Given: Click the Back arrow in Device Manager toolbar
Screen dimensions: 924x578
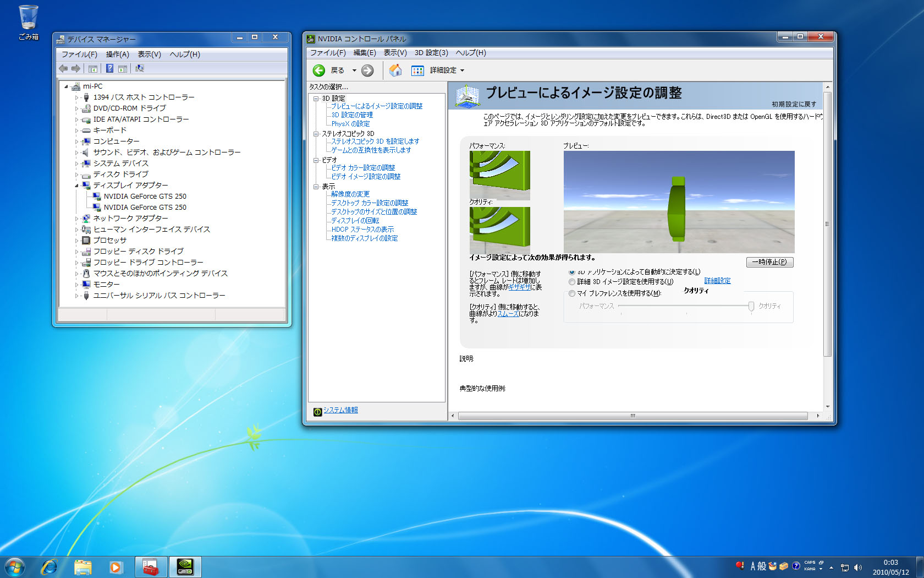Looking at the screenshot, I should point(63,68).
